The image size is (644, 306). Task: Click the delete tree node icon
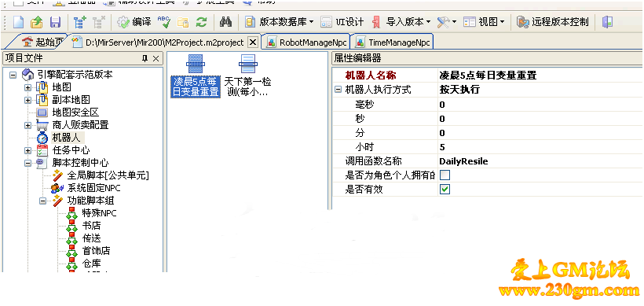coord(99,22)
